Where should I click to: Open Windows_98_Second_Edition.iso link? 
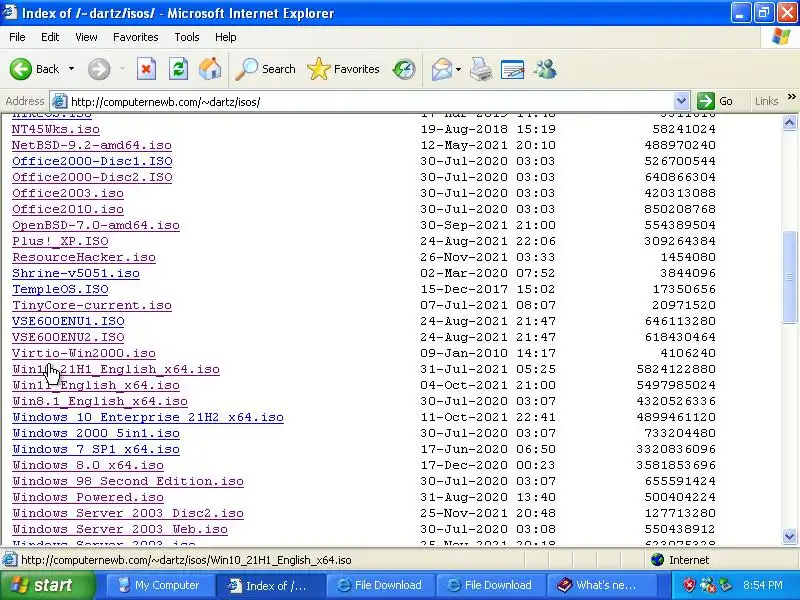point(128,481)
